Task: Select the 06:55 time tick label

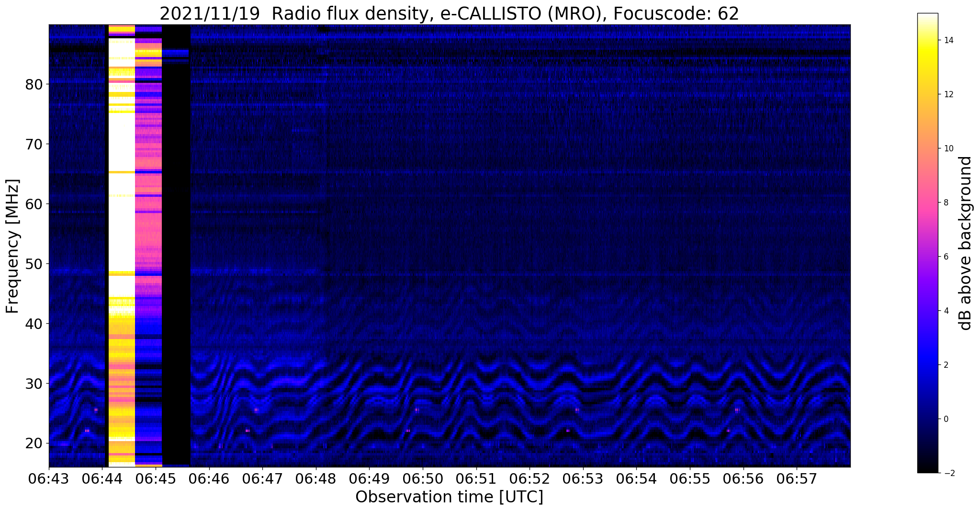Action: [x=690, y=478]
